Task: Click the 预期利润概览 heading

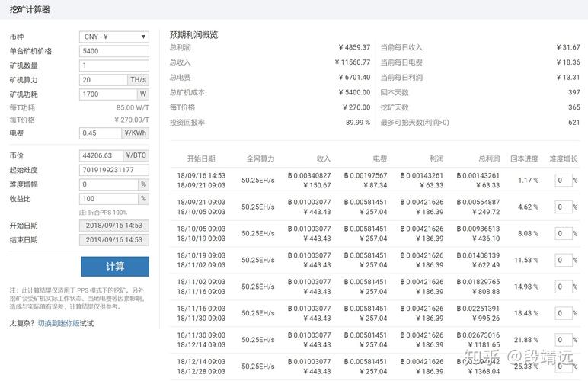Action: click(x=194, y=35)
